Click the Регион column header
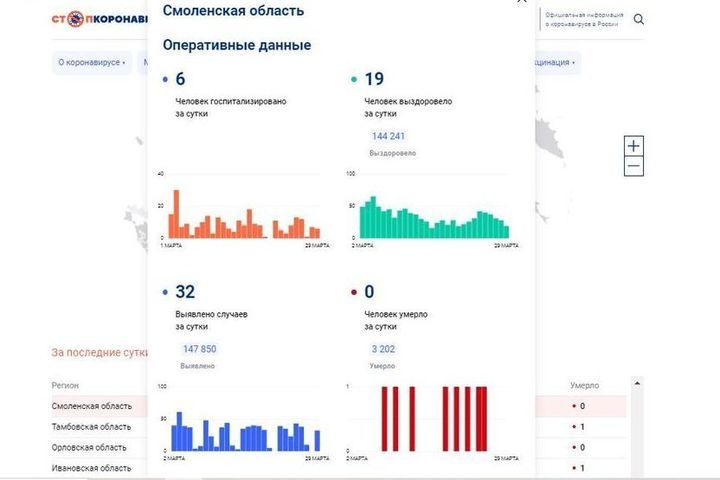Image resolution: width=720 pixels, height=480 pixels. point(66,385)
